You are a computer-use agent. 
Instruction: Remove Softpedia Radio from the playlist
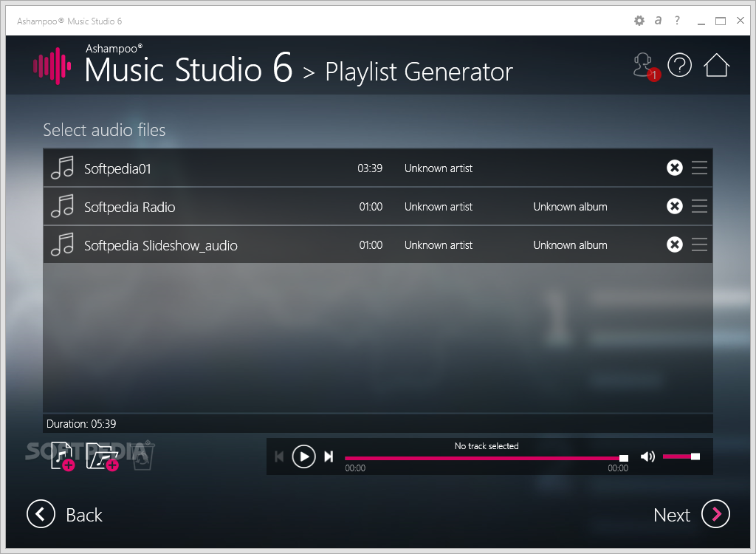tap(675, 206)
